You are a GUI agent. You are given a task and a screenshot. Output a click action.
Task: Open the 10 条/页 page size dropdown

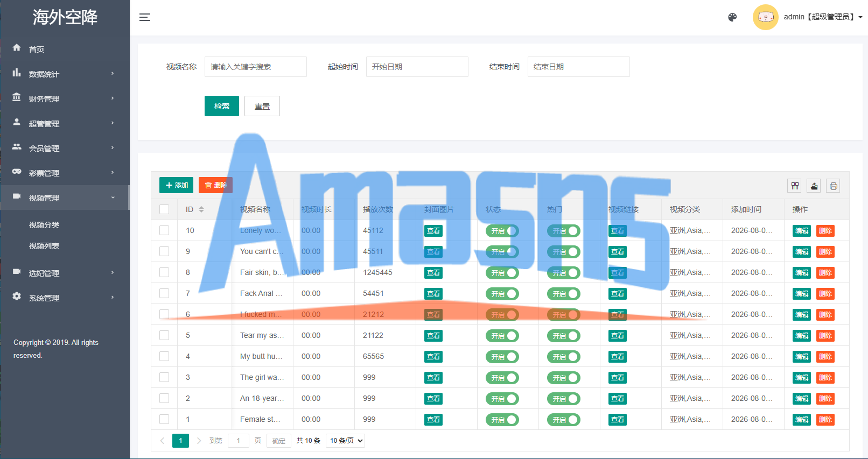(346, 441)
